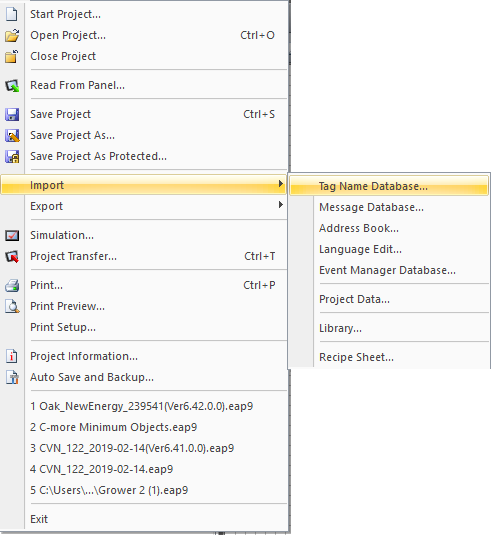The image size is (491, 535).
Task: Open recent file Oak_NewEnergy_239541 project
Action: click(143, 406)
